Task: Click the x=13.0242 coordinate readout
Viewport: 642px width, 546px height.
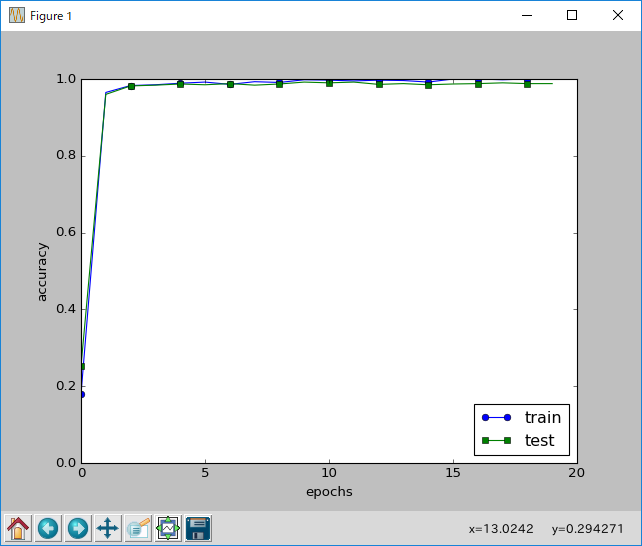Action: pyautogui.click(x=501, y=529)
